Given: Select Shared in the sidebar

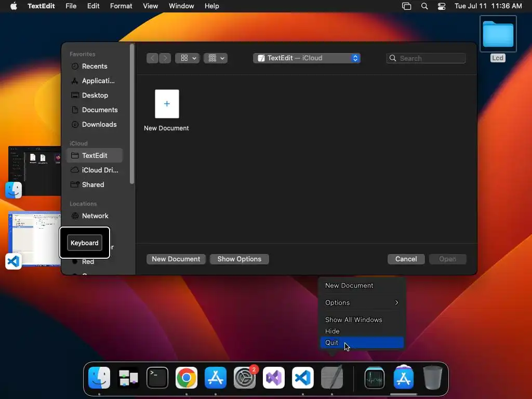Looking at the screenshot, I should coord(95,184).
